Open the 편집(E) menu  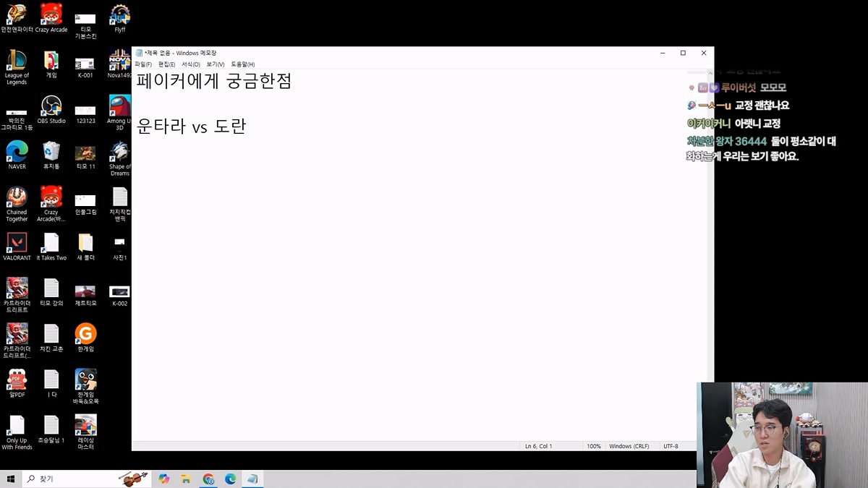166,64
